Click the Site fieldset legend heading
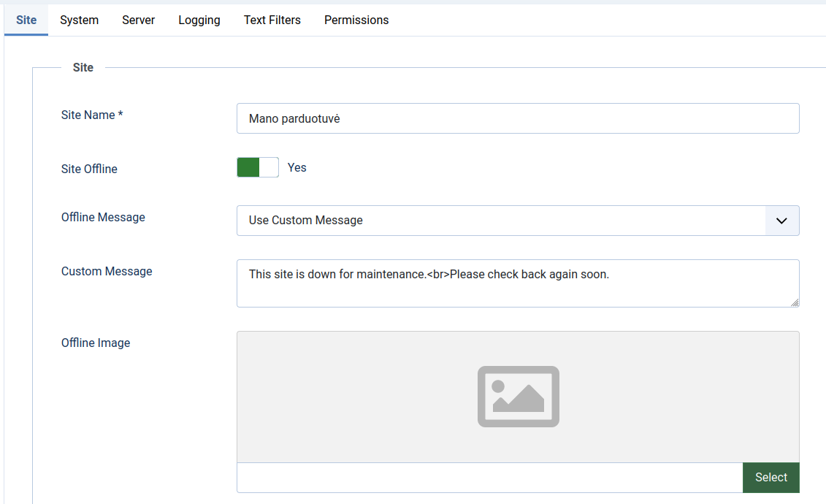The height and width of the screenshot is (504, 826). (x=83, y=68)
